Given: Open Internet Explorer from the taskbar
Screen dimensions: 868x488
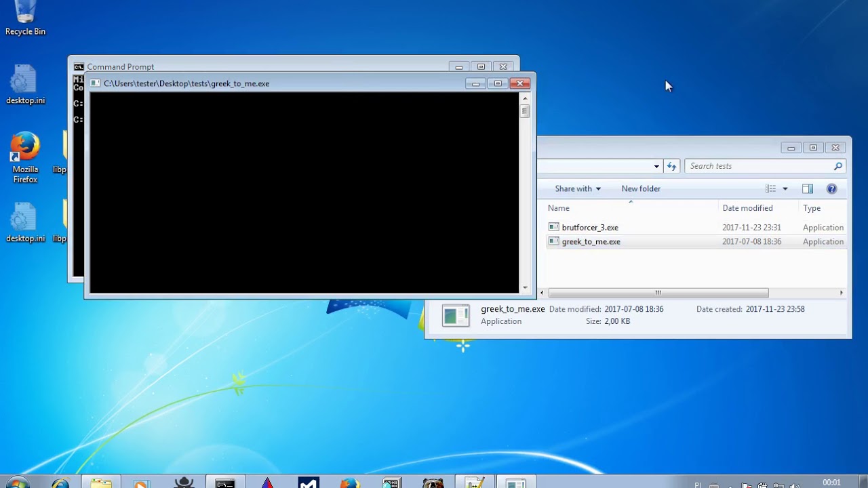Looking at the screenshot, I should (x=60, y=483).
